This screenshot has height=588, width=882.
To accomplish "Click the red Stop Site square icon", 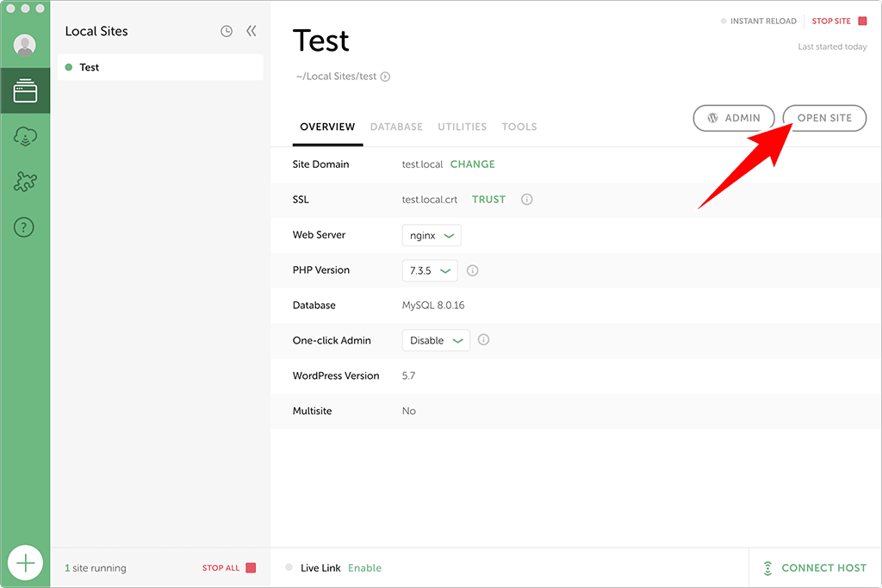I will click(x=862, y=21).
